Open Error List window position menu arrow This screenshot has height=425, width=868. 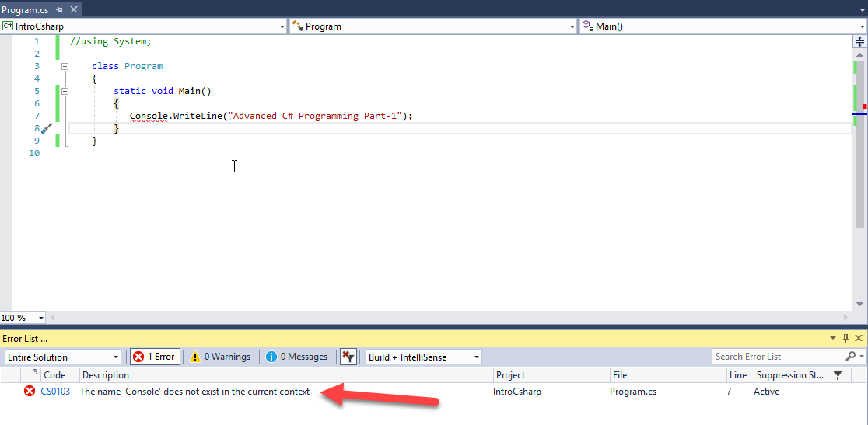click(x=833, y=338)
